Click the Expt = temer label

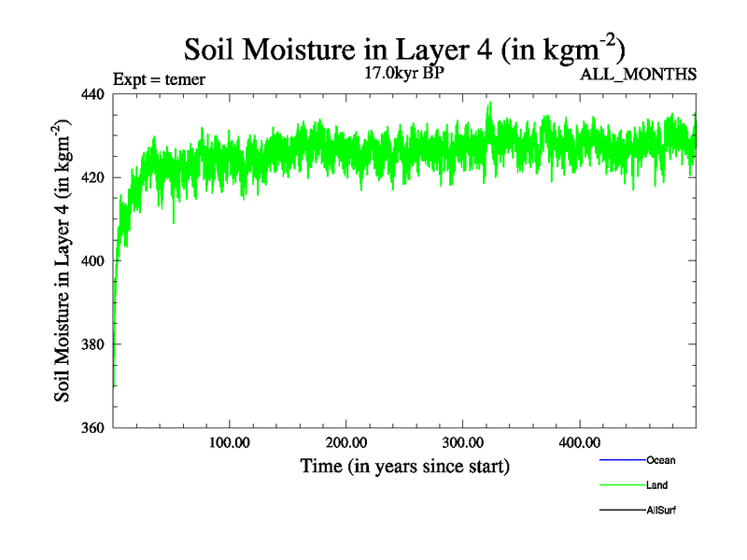point(158,79)
